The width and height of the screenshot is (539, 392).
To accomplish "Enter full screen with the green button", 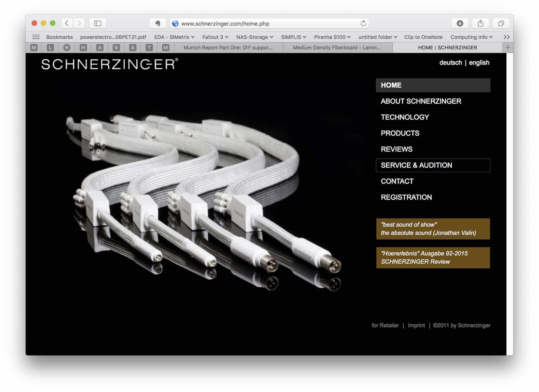I will 53,23.
